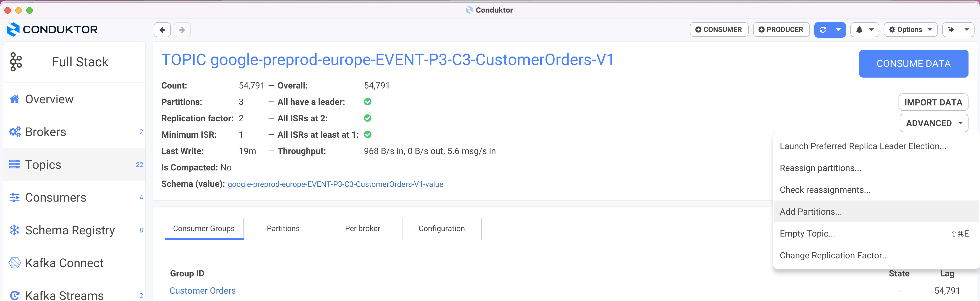Click the Lag column header
Image resolution: width=980 pixels, height=301 pixels.
tap(947, 274)
